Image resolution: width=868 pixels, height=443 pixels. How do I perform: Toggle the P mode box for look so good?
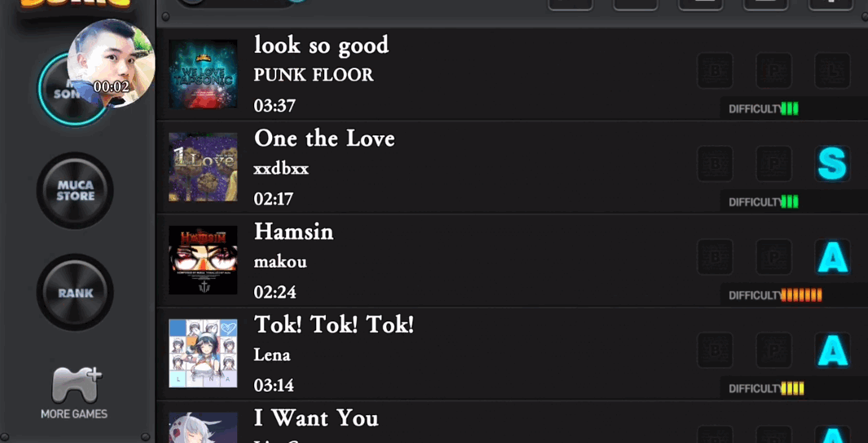[773, 70]
